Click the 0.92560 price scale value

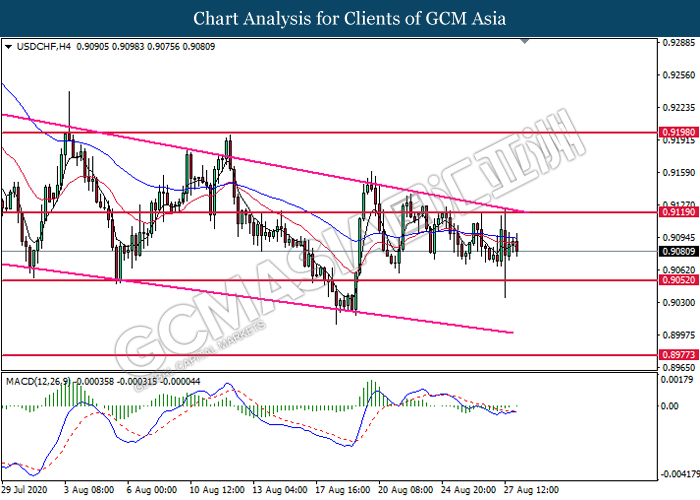679,75
